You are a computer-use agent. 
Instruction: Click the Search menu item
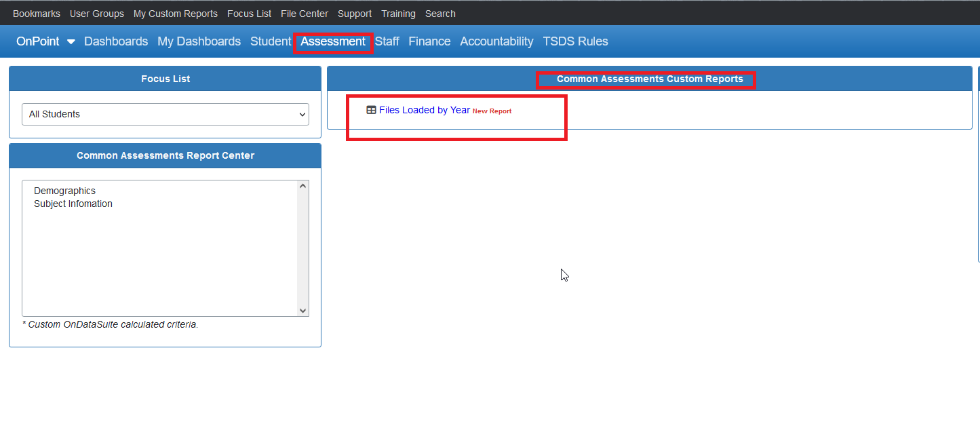pos(439,13)
